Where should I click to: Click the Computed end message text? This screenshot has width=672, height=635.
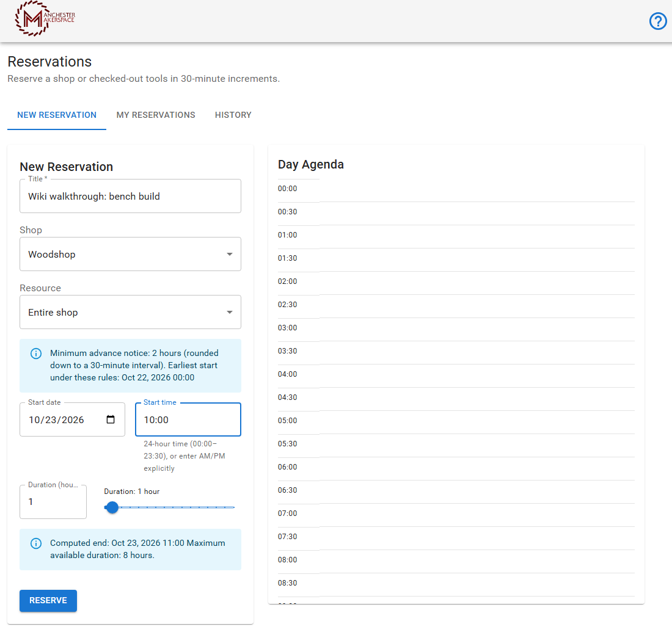(x=137, y=549)
